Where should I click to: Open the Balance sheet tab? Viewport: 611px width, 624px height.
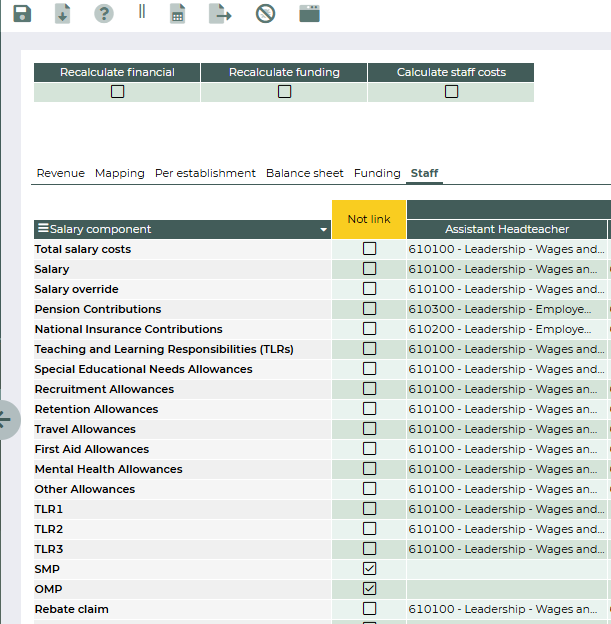(x=304, y=173)
